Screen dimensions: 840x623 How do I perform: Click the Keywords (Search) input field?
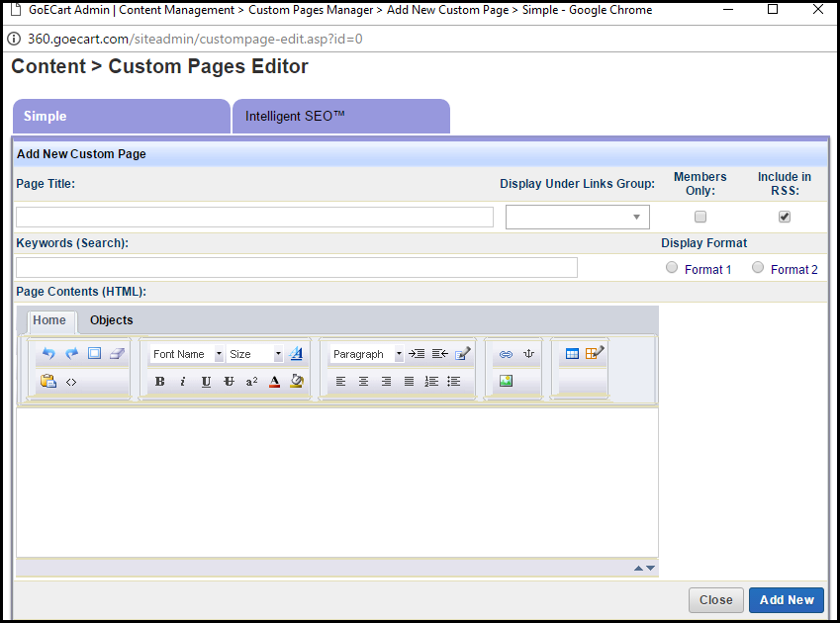click(x=297, y=268)
